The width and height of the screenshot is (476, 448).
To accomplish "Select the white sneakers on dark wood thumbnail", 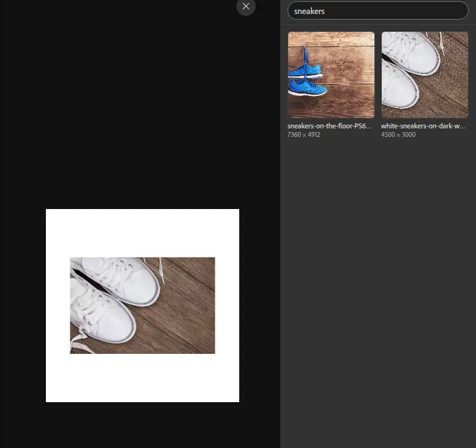I will (425, 75).
